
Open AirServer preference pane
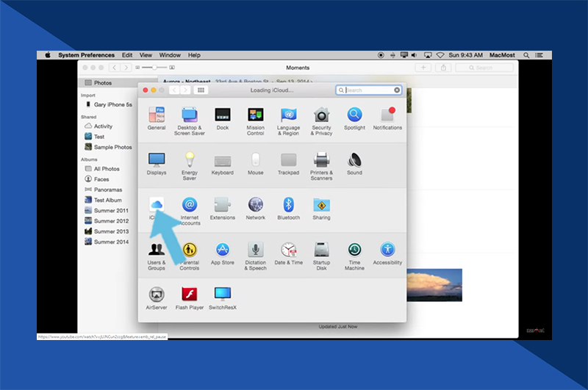(157, 299)
